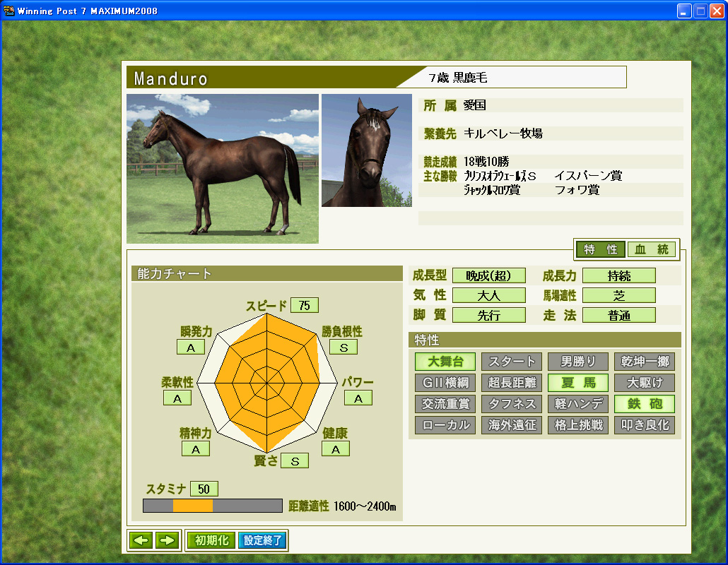Viewport: 728px width, 565px height.
Task: Switch to the 特性 tab
Action: tap(600, 249)
